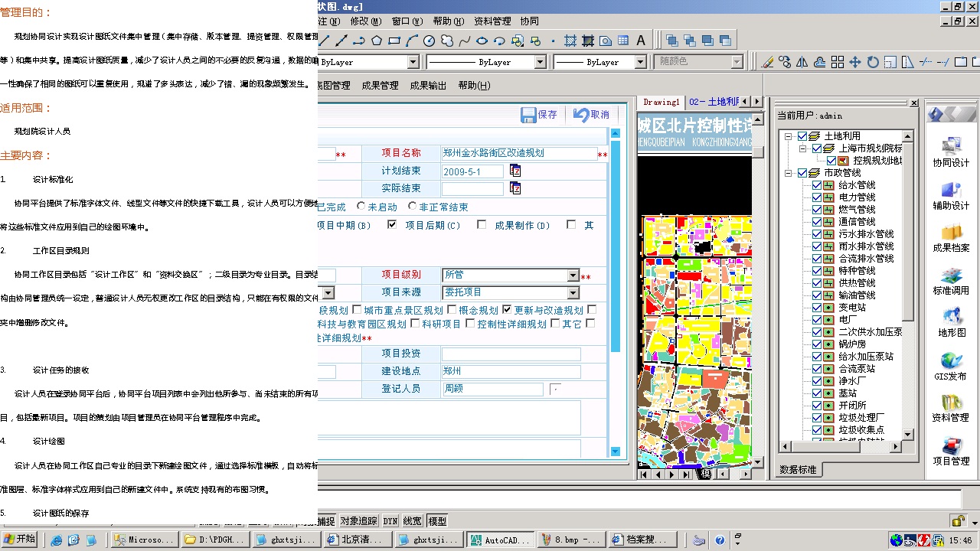Toggle 电力管线 layer checkbox
The width and height of the screenshot is (980, 551).
(817, 197)
